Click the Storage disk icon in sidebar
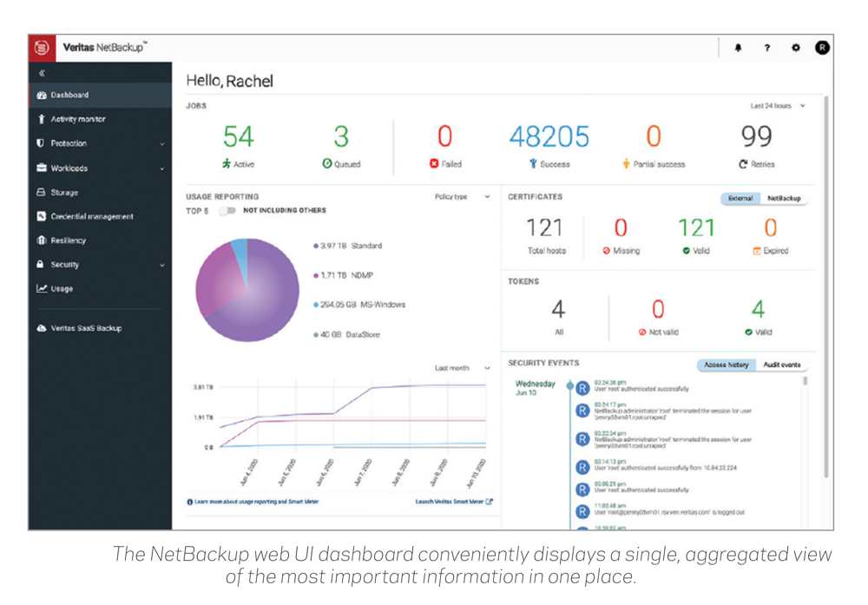This screenshot has height=605, width=868. click(41, 192)
